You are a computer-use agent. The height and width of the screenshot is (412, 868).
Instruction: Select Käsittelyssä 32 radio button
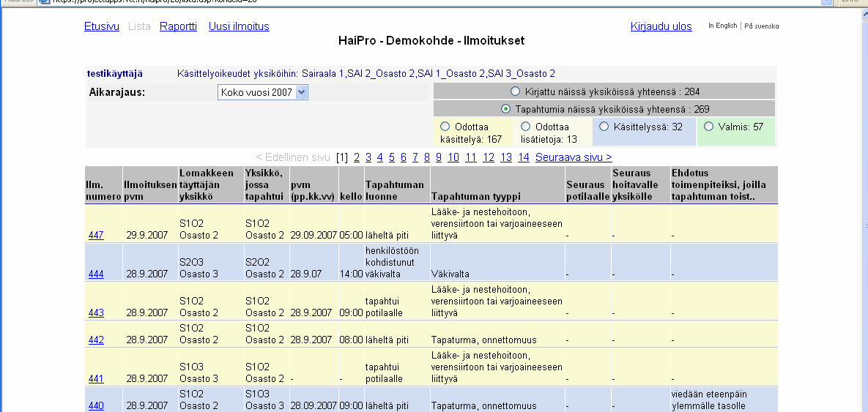(x=604, y=127)
